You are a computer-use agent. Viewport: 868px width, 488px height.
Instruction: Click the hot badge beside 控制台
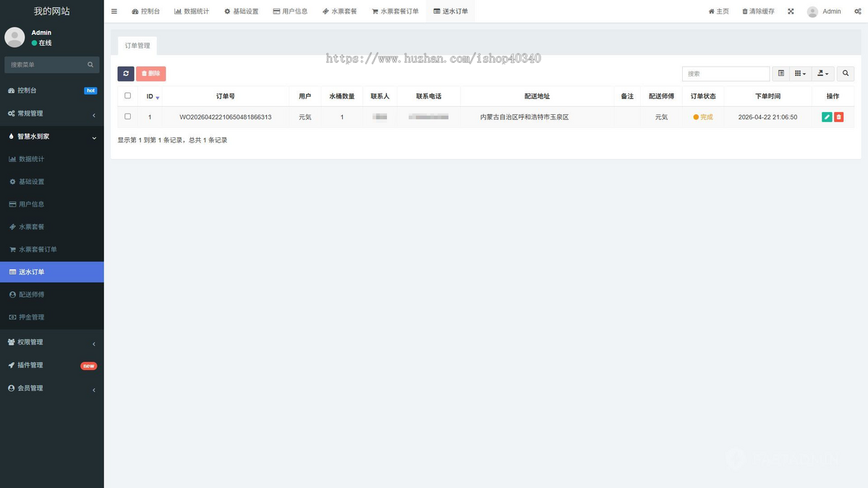pos(90,90)
